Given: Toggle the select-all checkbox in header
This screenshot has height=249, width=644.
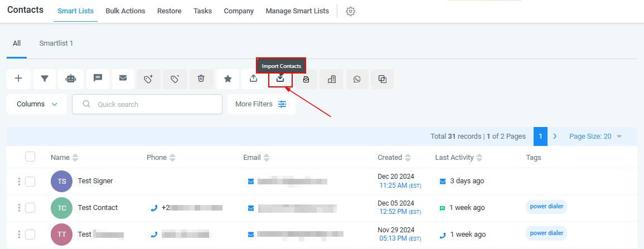Looking at the screenshot, I should point(30,157).
